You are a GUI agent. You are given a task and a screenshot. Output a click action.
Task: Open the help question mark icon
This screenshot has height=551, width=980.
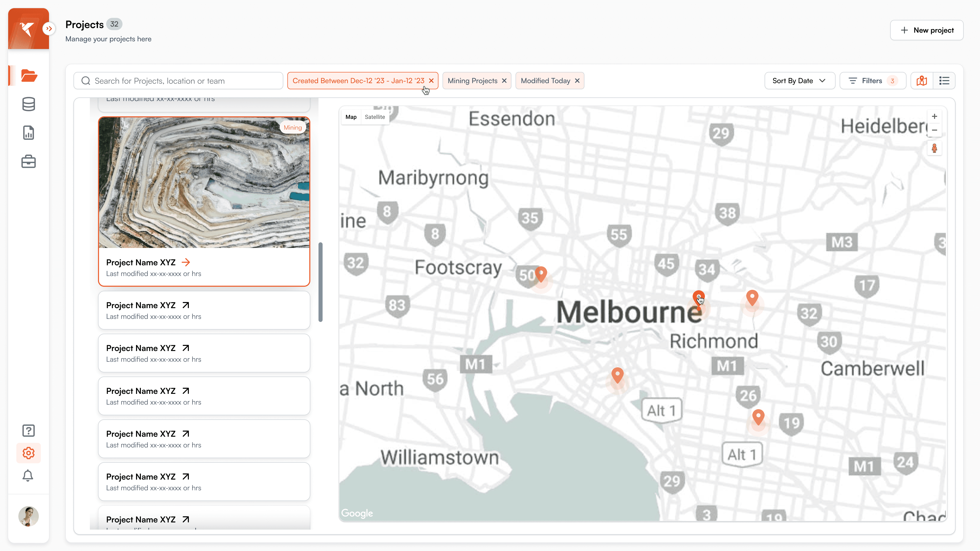(x=29, y=430)
